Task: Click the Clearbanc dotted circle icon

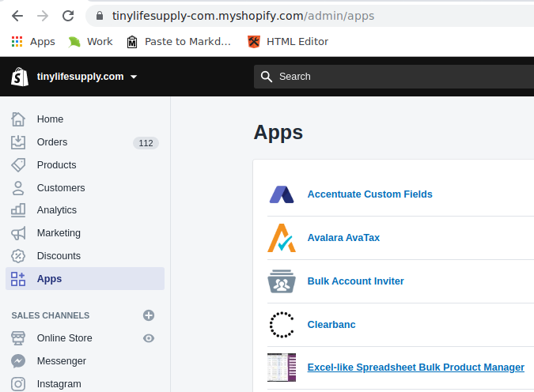Action: [282, 325]
